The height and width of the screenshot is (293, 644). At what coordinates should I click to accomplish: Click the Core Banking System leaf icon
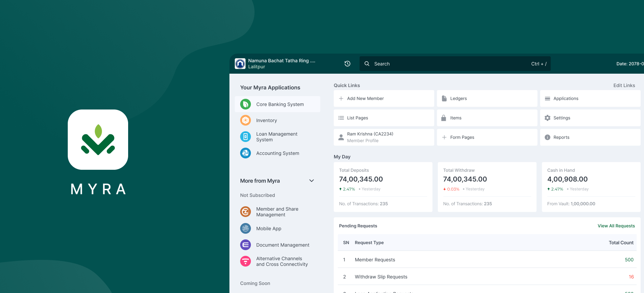click(246, 104)
